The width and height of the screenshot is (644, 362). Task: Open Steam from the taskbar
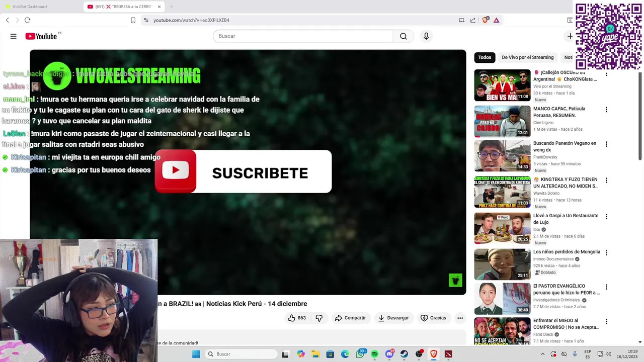pos(404,354)
